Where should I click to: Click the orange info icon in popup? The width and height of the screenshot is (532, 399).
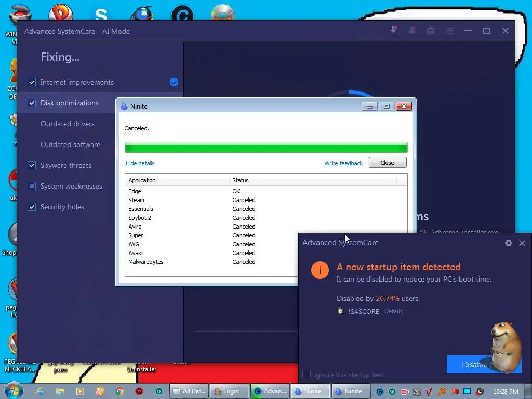click(320, 270)
